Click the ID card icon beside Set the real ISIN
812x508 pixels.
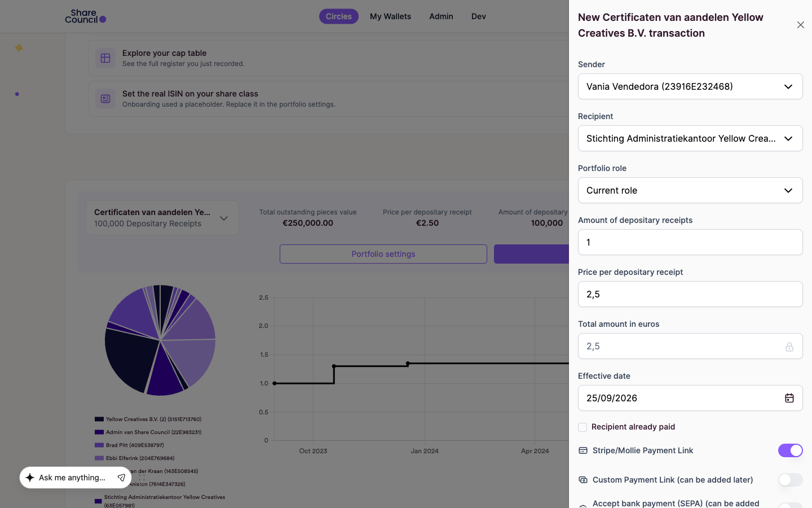tap(105, 99)
